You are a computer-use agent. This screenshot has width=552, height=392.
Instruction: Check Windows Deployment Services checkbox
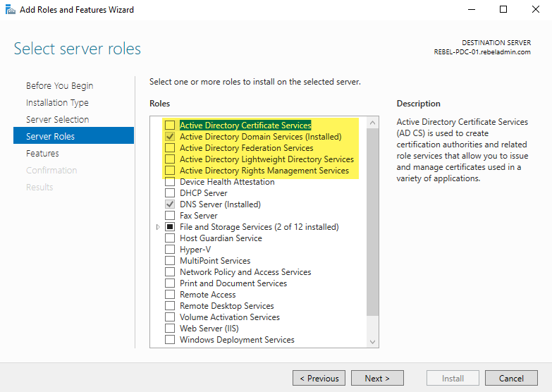point(170,340)
